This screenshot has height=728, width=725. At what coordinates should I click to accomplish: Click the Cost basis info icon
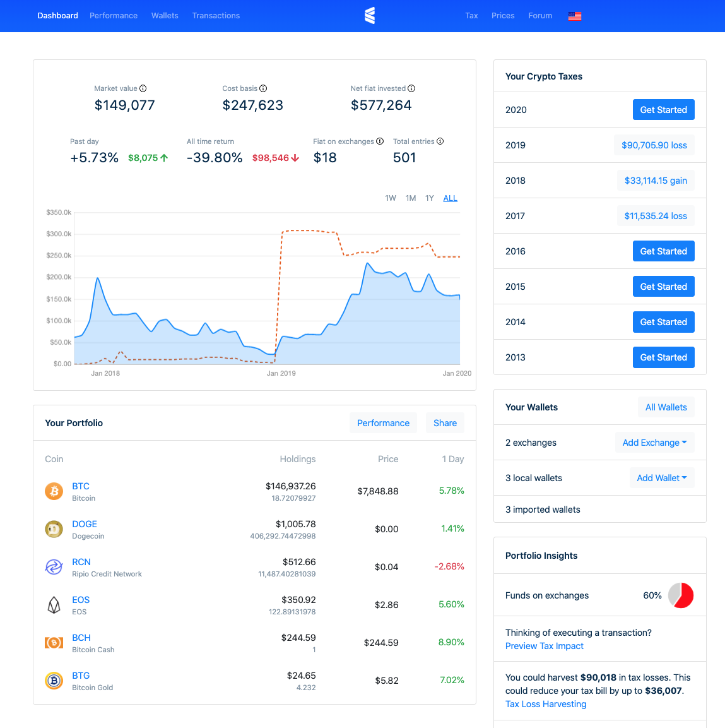(263, 88)
